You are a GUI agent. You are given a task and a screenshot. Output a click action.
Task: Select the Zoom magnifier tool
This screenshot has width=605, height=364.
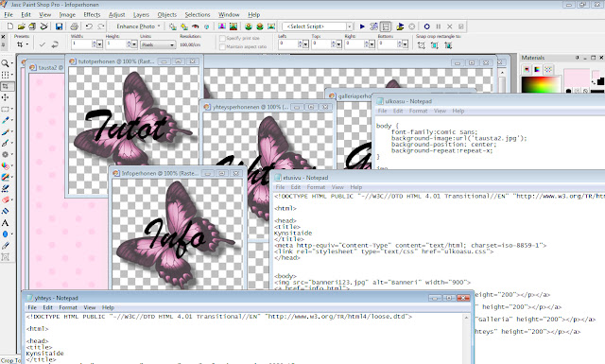point(5,63)
